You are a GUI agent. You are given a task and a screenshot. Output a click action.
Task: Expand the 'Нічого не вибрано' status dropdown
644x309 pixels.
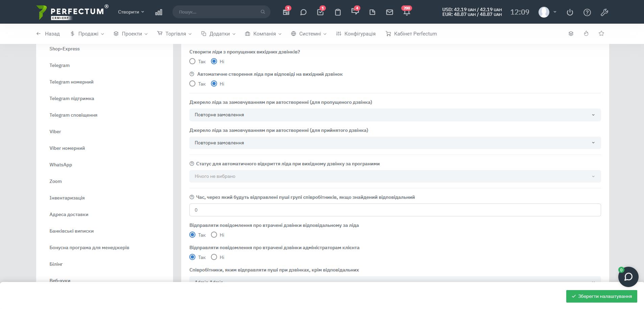395,176
